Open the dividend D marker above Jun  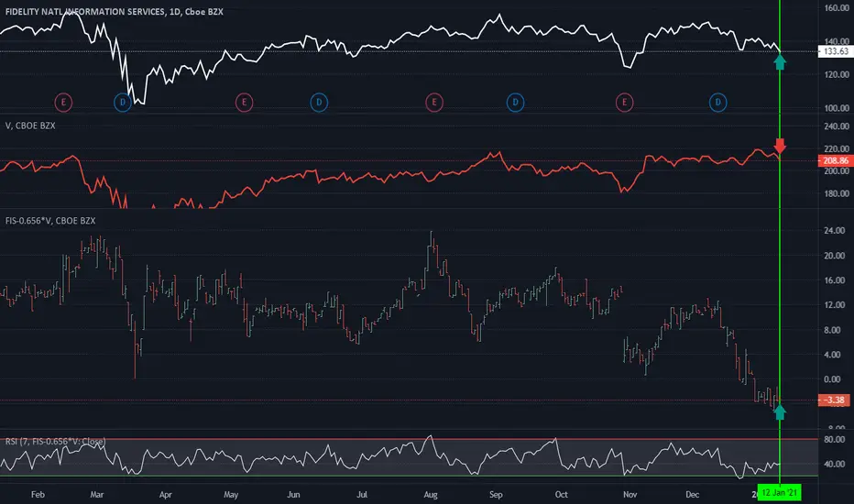(319, 102)
